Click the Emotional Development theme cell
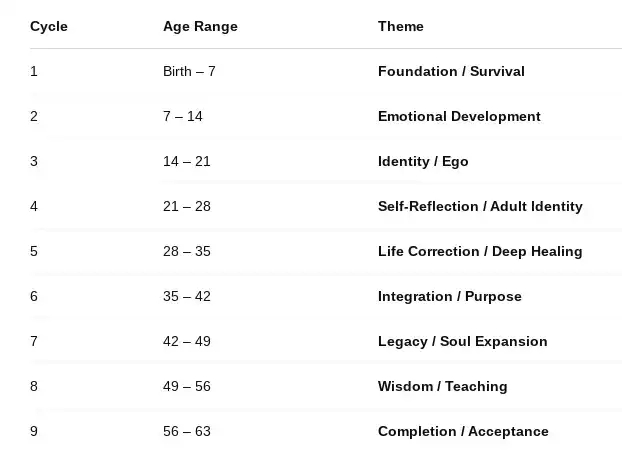 (x=459, y=116)
